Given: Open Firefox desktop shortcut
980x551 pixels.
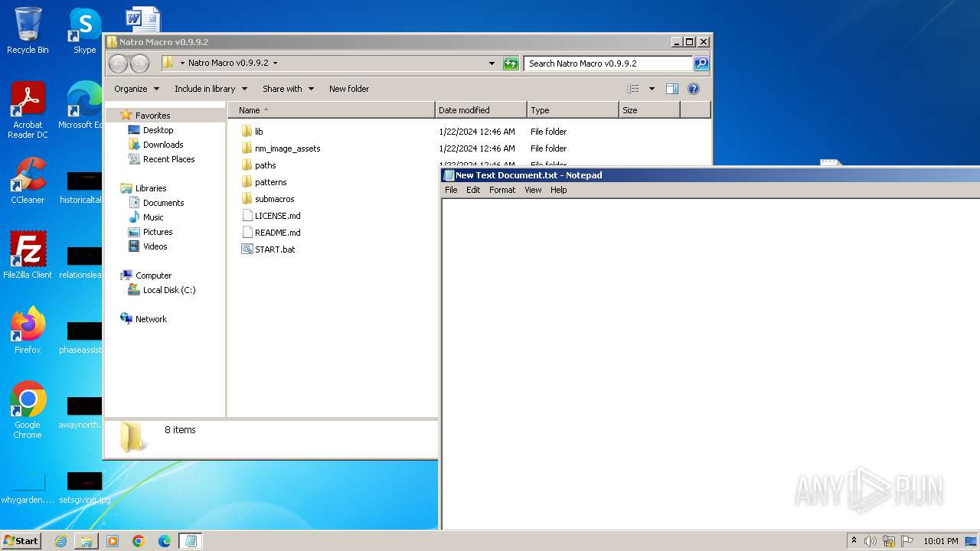Looking at the screenshot, I should (x=28, y=330).
